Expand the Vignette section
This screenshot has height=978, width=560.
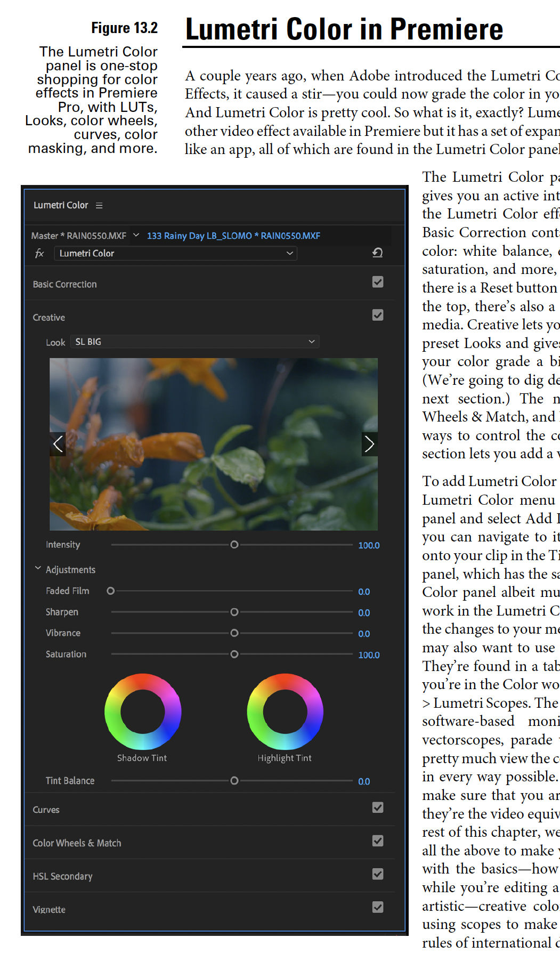[x=49, y=910]
